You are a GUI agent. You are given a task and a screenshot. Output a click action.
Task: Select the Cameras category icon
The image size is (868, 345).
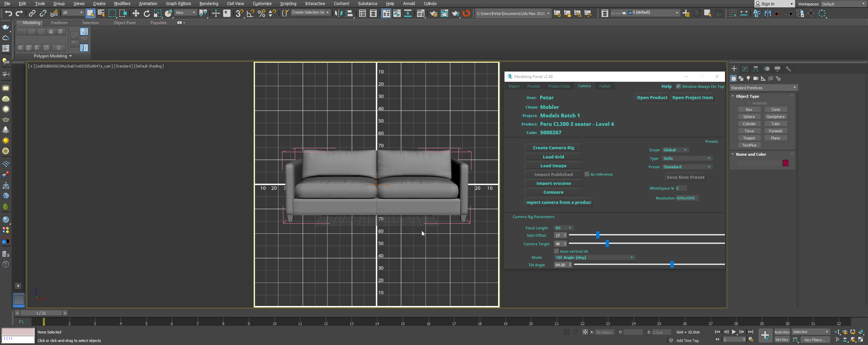755,78
